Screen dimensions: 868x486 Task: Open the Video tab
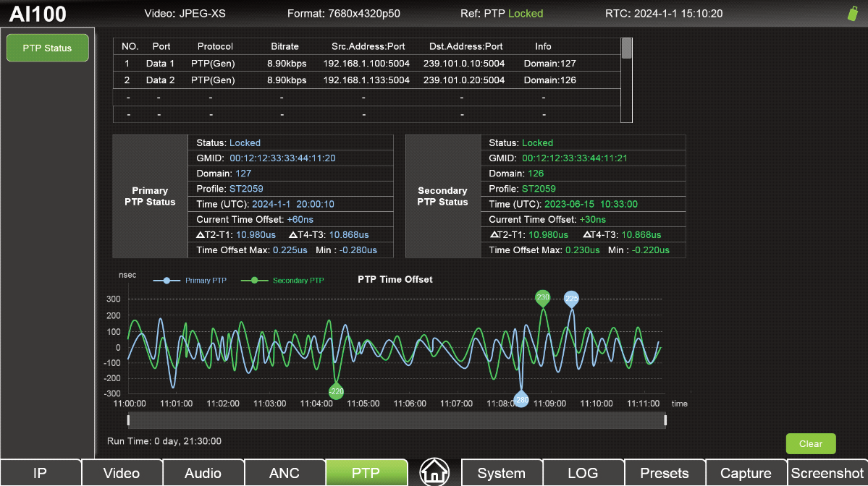tap(122, 473)
